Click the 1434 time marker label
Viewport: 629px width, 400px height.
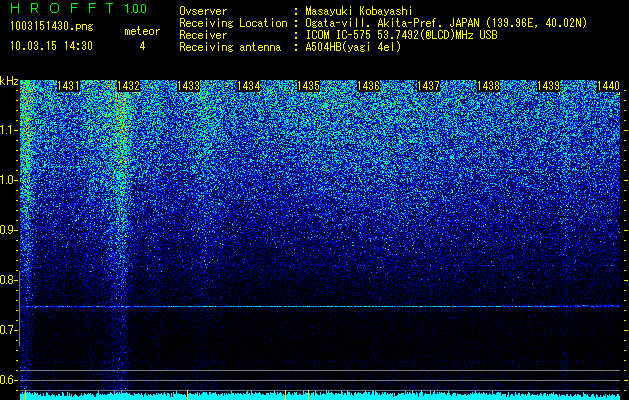[x=249, y=86]
